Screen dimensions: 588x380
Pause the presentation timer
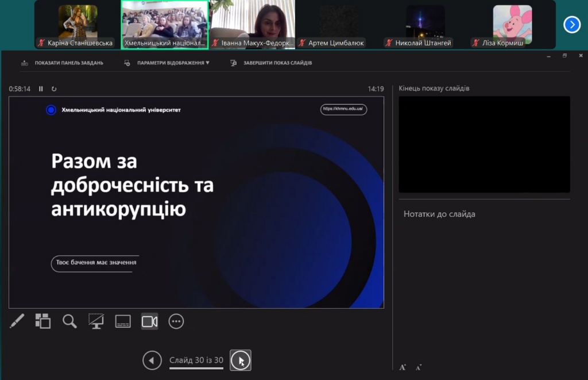point(41,89)
